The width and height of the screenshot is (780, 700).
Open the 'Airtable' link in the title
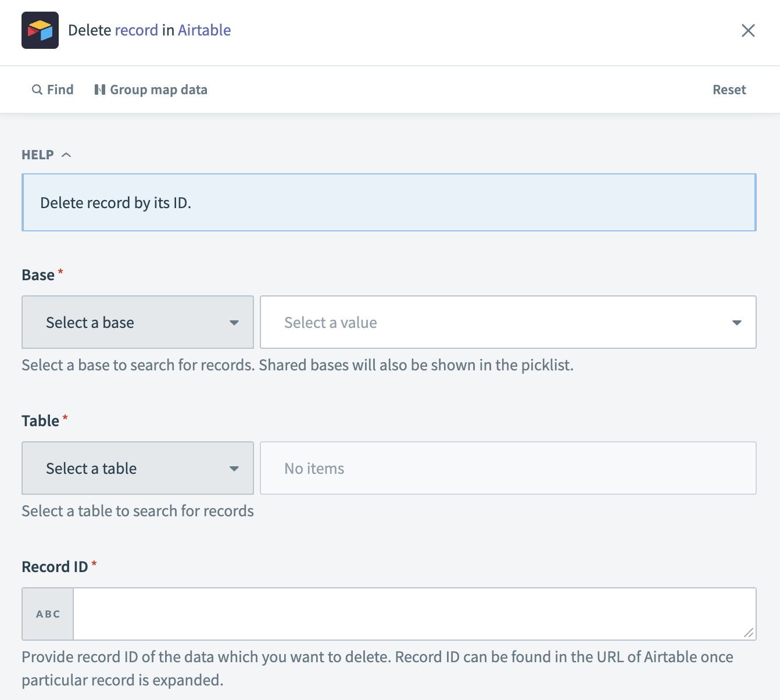point(204,30)
